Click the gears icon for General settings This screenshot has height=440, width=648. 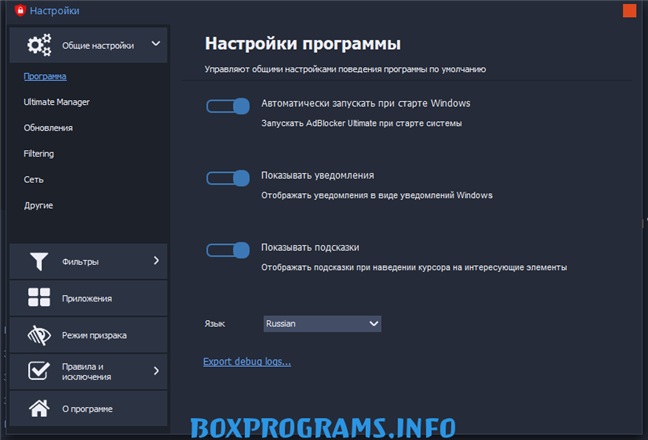point(39,45)
